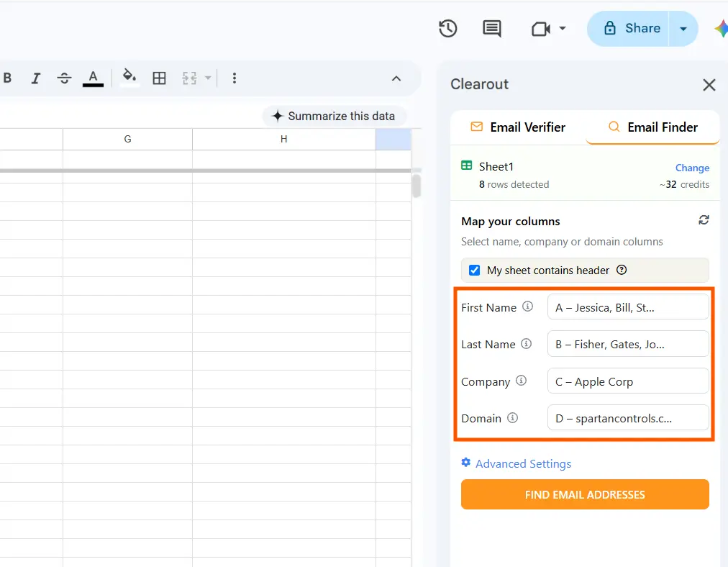Apply strikethrough formatting
The width and height of the screenshot is (728, 567).
coord(64,78)
